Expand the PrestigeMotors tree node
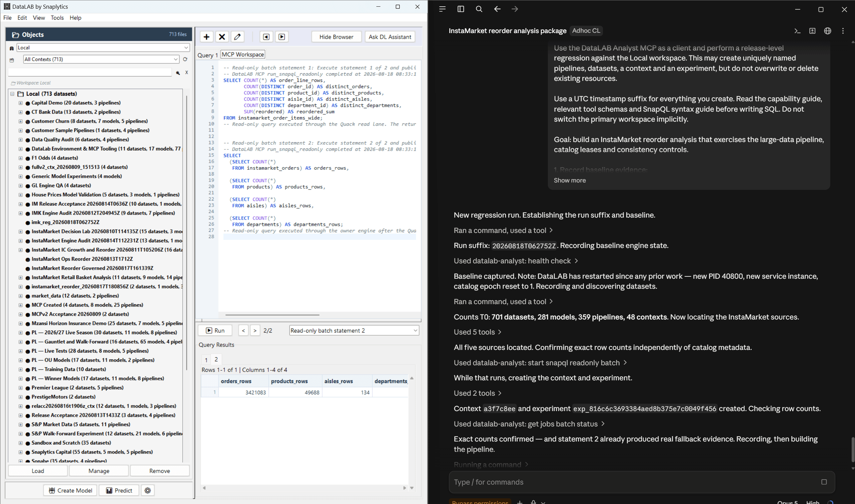Image resolution: width=855 pixels, height=504 pixels. click(20, 397)
